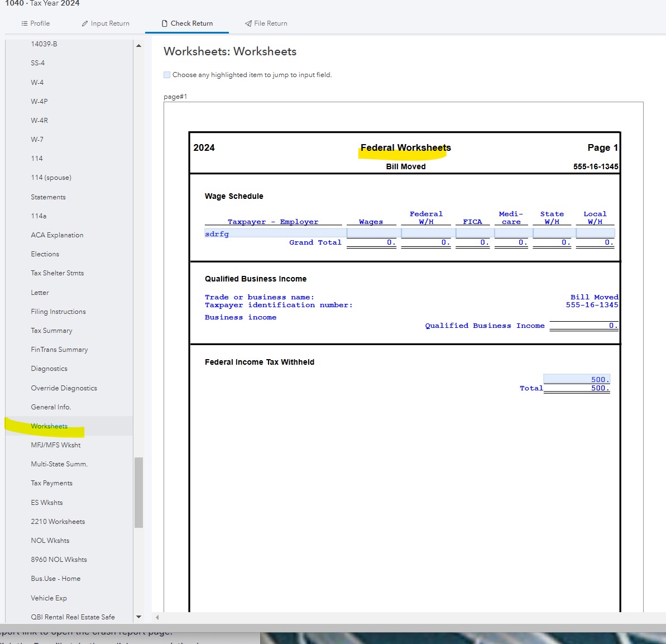Select Diagnostics in the sidebar
The image size is (666, 644).
49,368
